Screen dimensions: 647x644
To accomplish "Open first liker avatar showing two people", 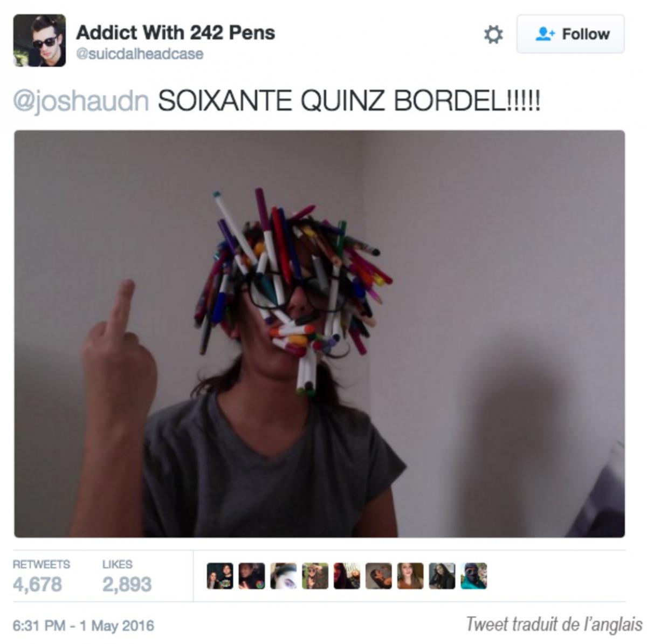I will (x=220, y=576).
